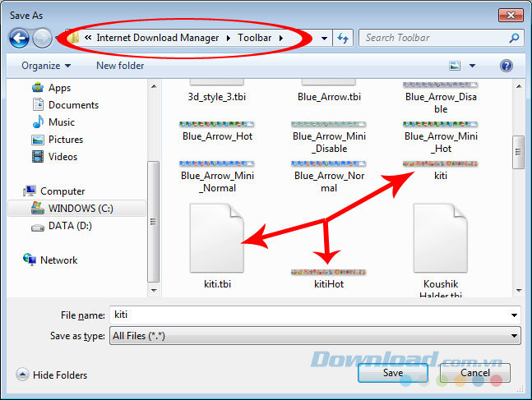Open the address bar history dropdown
Image resolution: width=532 pixels, height=400 pixels.
(x=324, y=38)
